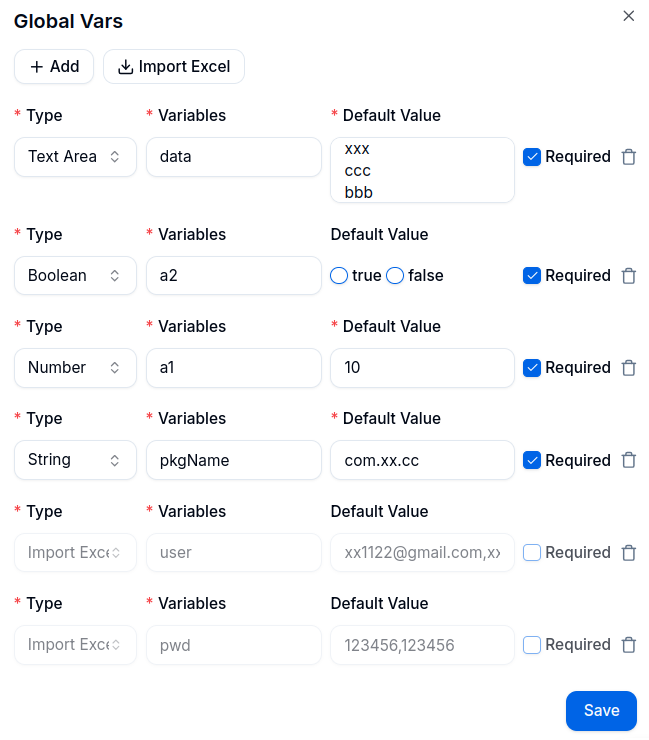Open the String type dropdown
Image resolution: width=649 pixels, height=740 pixels.
[x=76, y=460]
